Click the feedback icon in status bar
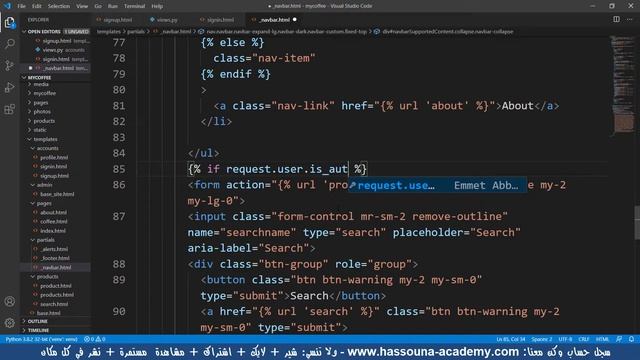 tap(619, 339)
